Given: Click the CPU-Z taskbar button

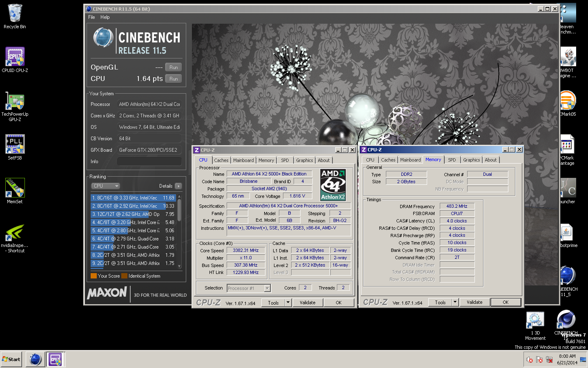Looking at the screenshot, I should click(x=55, y=359).
